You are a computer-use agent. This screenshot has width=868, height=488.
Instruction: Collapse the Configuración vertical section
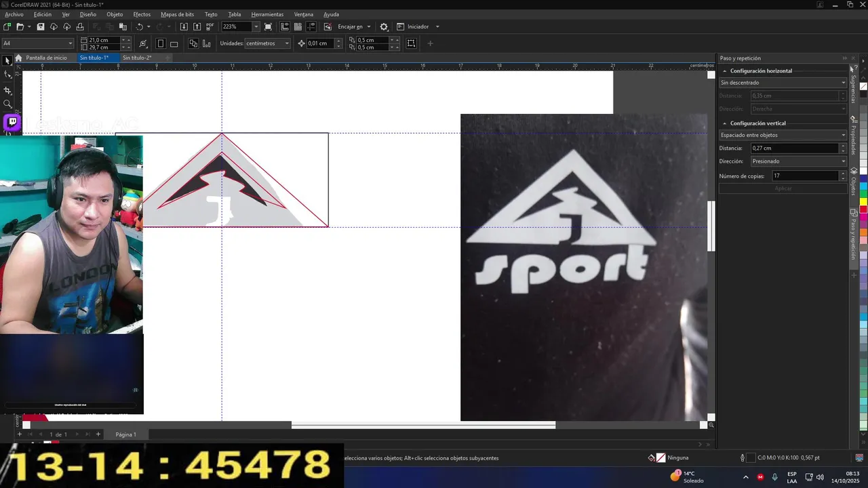(724, 123)
